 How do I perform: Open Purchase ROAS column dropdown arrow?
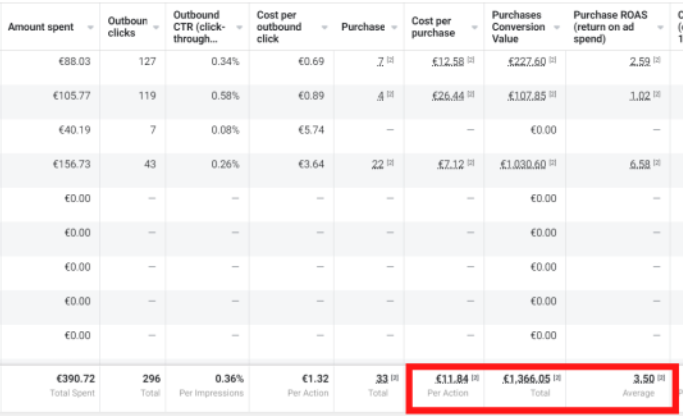[660, 27]
